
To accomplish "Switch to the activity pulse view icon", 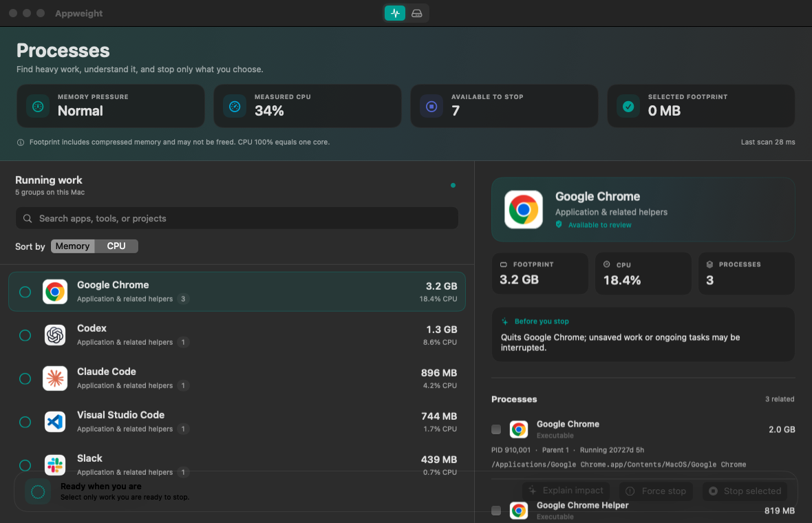I will (x=395, y=14).
